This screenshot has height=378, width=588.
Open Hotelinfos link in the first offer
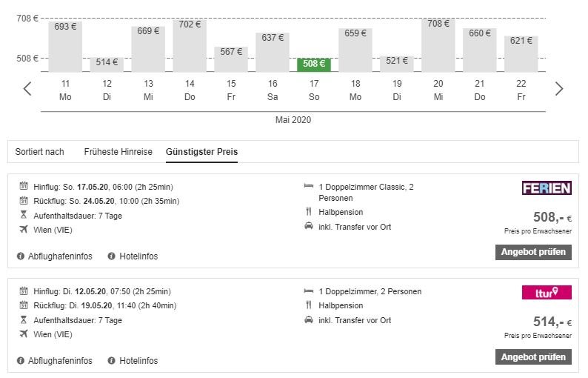[138, 256]
